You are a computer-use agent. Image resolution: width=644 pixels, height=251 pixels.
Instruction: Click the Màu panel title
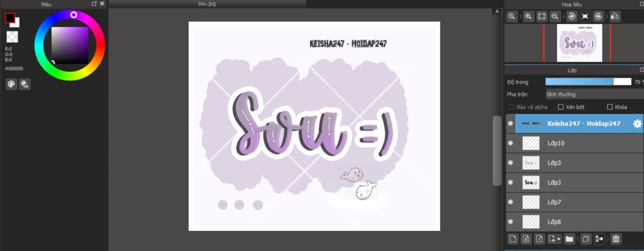pos(47,4)
